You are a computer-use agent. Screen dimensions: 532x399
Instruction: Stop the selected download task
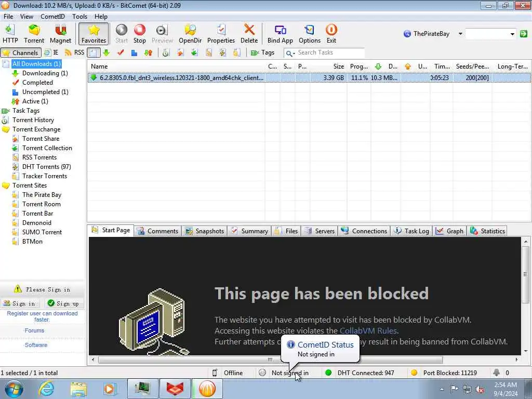(x=139, y=34)
